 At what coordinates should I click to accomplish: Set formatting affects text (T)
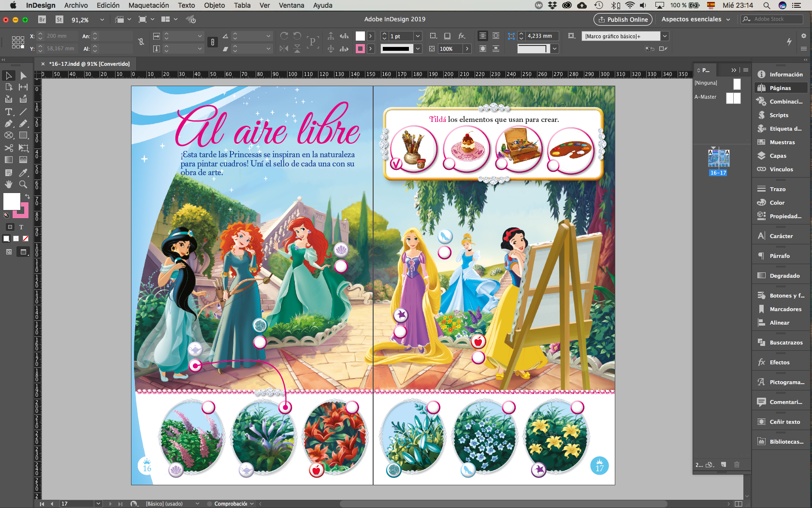(x=21, y=227)
